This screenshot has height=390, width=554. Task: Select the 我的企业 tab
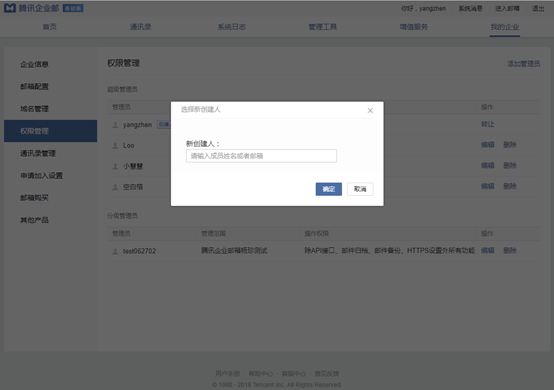tap(505, 27)
